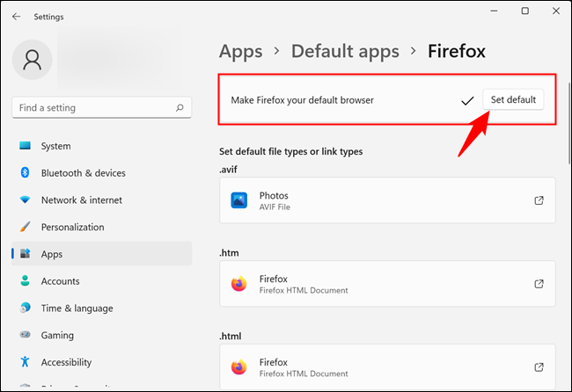Screen dimensions: 572x392
Task: Open external link icon for .avif Photos
Action: 539,200
